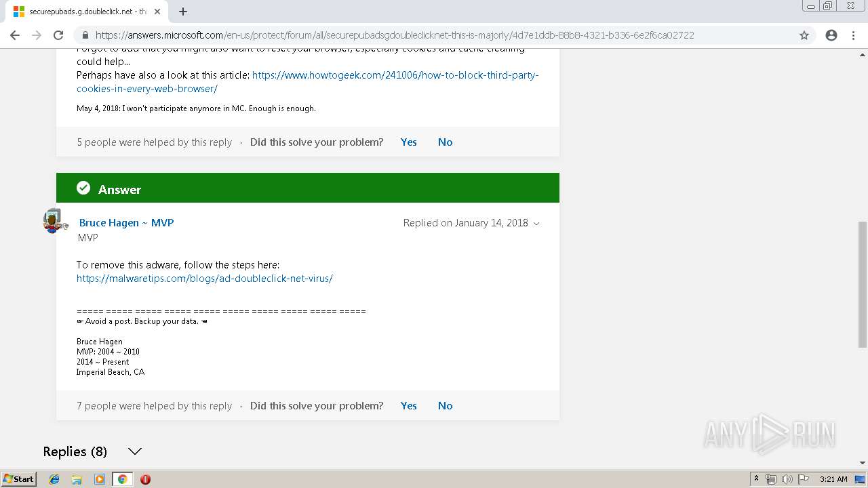Expand the Replies (8) section

pyautogui.click(x=134, y=451)
